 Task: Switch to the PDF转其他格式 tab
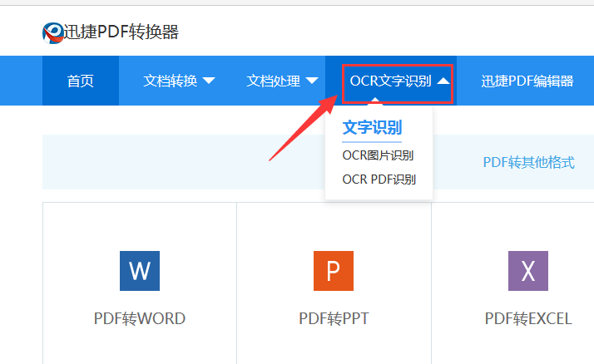pos(529,162)
